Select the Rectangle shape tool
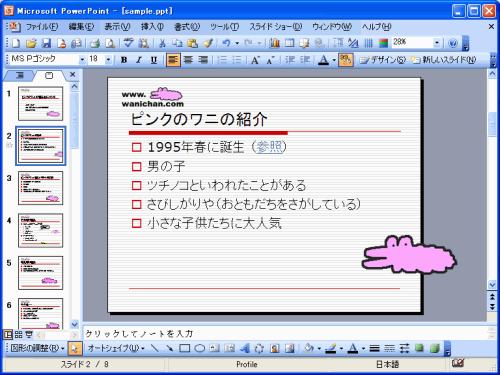Screen dimensions: 500x375 tap(185, 348)
